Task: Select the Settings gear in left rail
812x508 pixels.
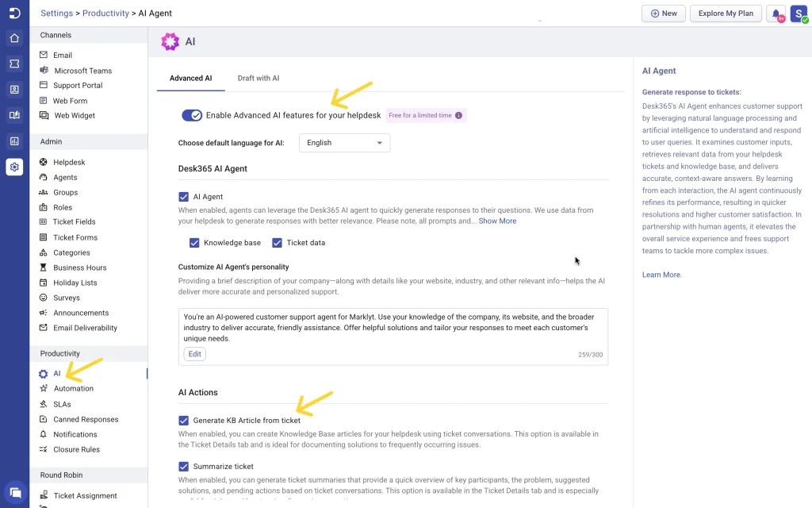Action: tap(14, 167)
